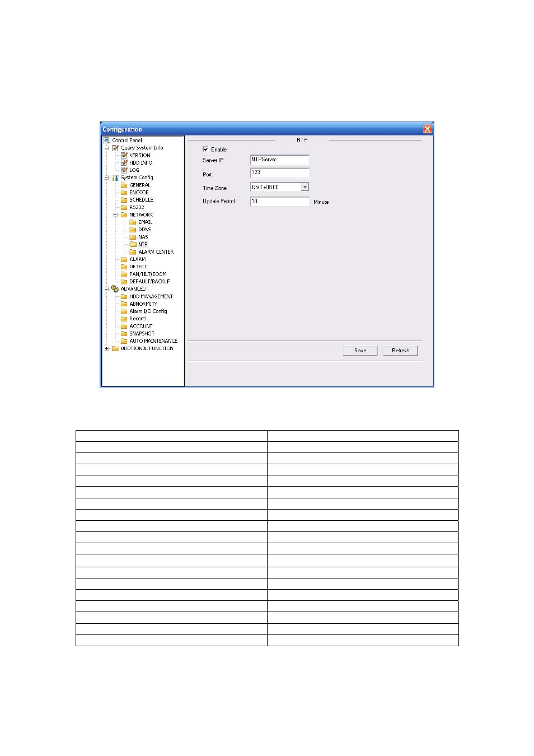Open AUTO MAINTENANCE in the tree
Screen dimensions: 534x756
[x=153, y=340]
